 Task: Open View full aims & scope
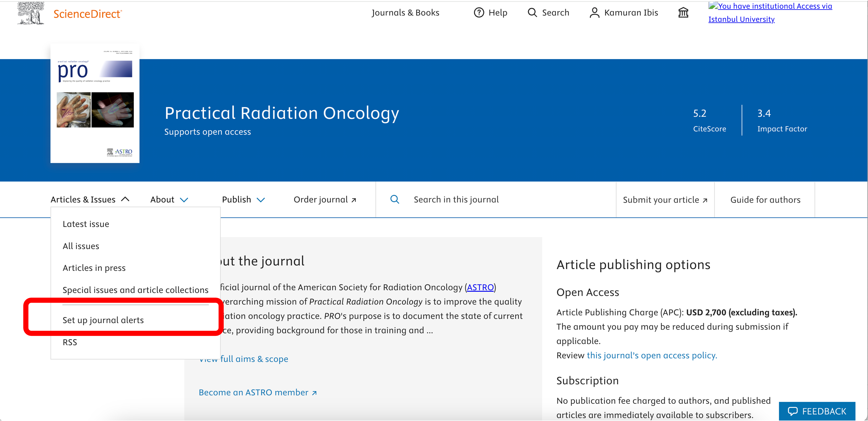click(x=244, y=359)
